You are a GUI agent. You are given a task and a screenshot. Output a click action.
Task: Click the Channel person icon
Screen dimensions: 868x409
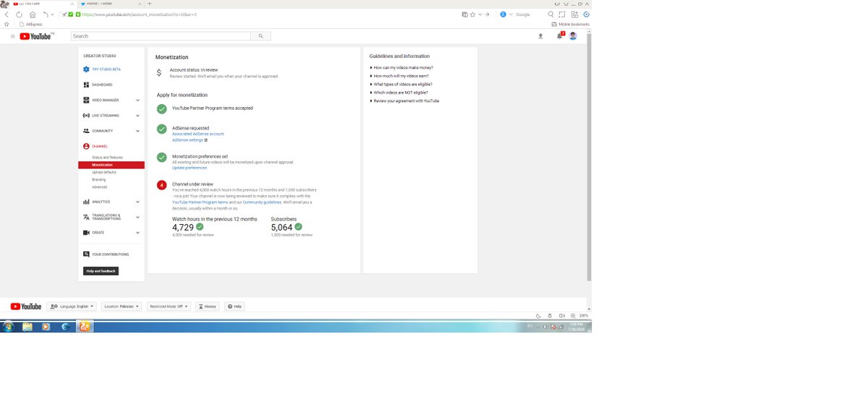86,146
